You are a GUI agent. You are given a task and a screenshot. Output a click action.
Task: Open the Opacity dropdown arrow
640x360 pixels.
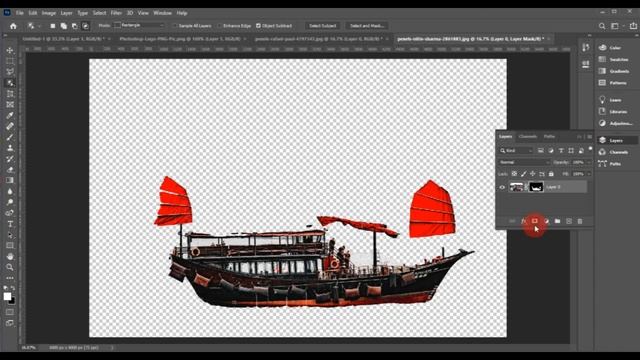click(588, 162)
